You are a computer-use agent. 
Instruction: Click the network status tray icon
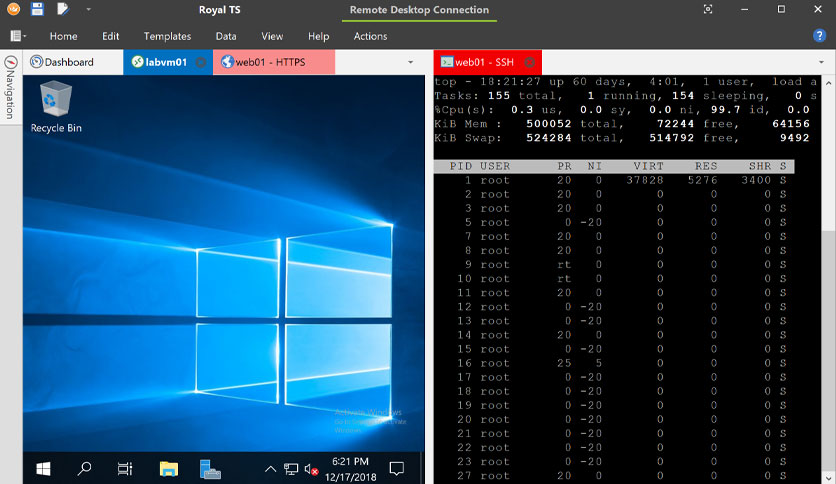click(x=291, y=469)
